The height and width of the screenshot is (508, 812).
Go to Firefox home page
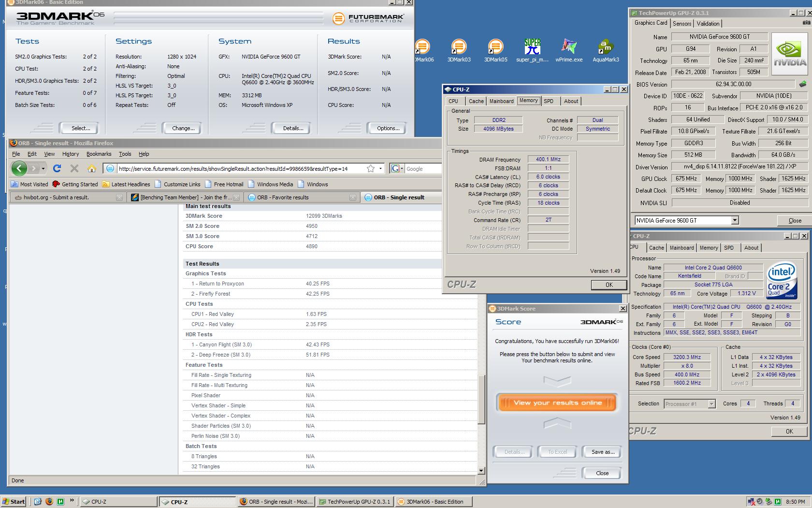point(91,168)
